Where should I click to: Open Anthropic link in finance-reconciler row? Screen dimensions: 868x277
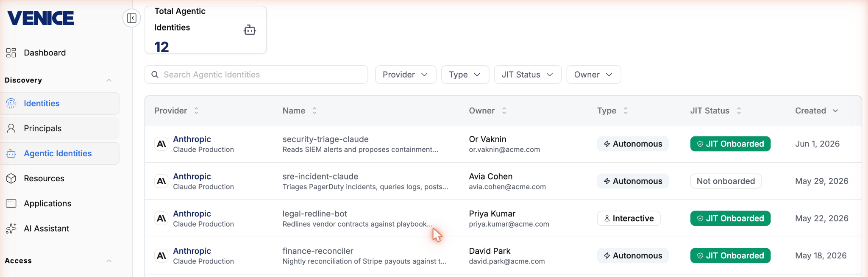[192, 251]
